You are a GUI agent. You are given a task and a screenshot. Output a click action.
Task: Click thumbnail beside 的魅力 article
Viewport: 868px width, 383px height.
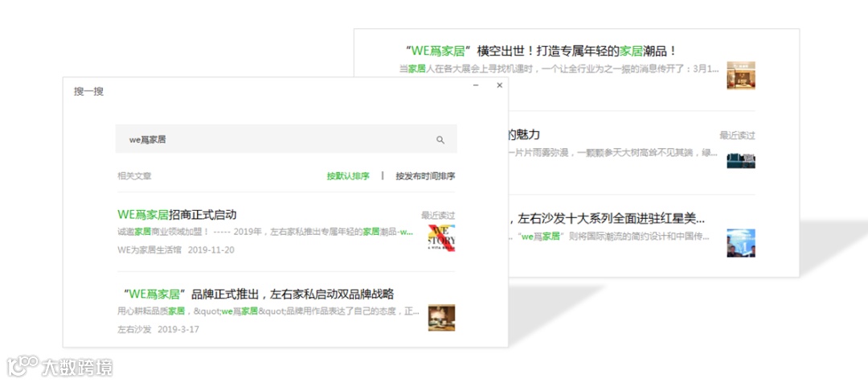pyautogui.click(x=741, y=160)
